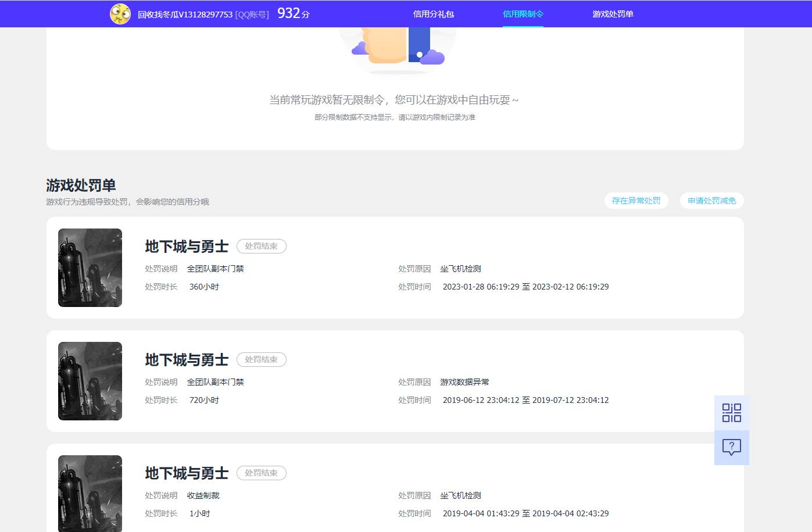
Task: Click 地下城与勇士 title of 游戏数据异常 penalty
Action: tap(187, 360)
